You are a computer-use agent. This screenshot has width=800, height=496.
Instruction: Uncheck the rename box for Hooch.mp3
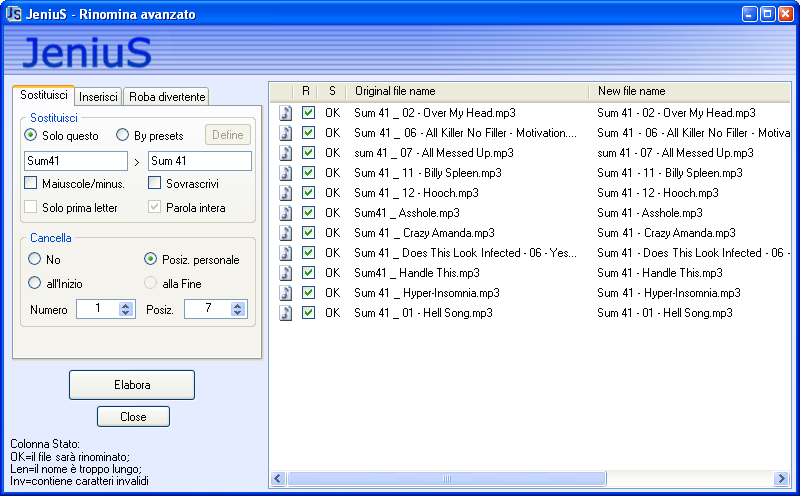click(308, 192)
